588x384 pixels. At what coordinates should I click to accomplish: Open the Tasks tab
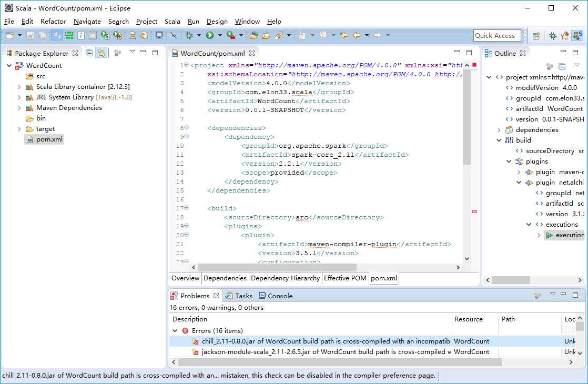coord(239,296)
